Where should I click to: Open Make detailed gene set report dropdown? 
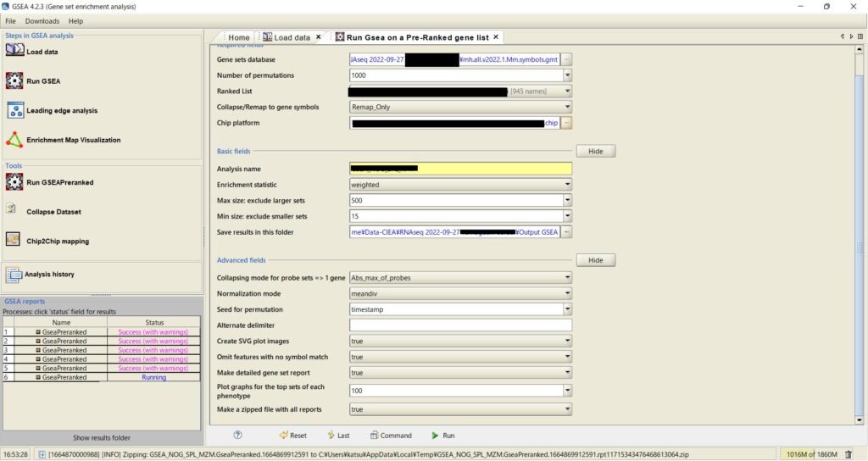567,373
